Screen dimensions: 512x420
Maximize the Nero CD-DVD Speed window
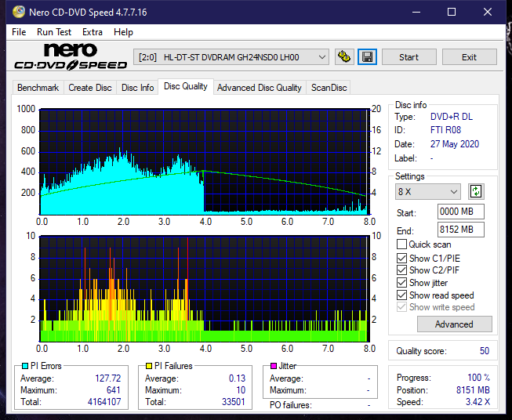point(452,12)
